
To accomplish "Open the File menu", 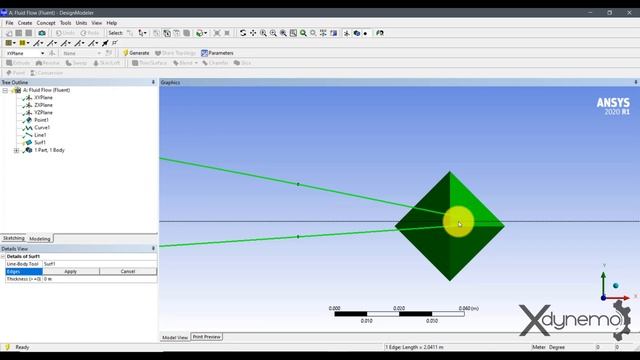I will pyautogui.click(x=9, y=23).
